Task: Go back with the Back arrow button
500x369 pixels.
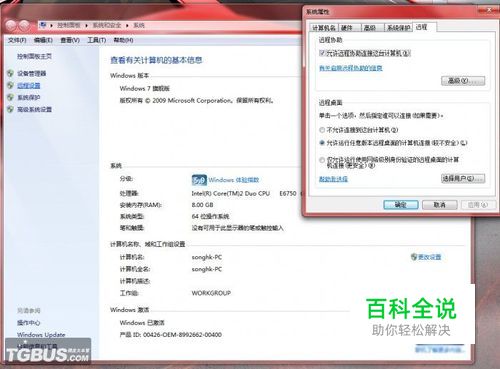Action: (x=11, y=25)
